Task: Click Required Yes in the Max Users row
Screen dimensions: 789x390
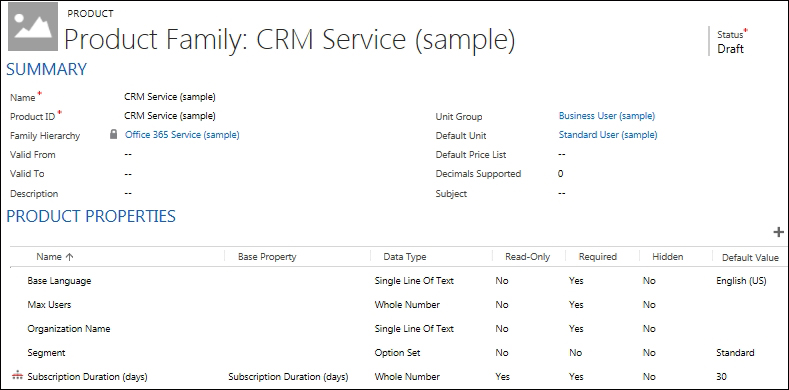Action: coord(576,304)
